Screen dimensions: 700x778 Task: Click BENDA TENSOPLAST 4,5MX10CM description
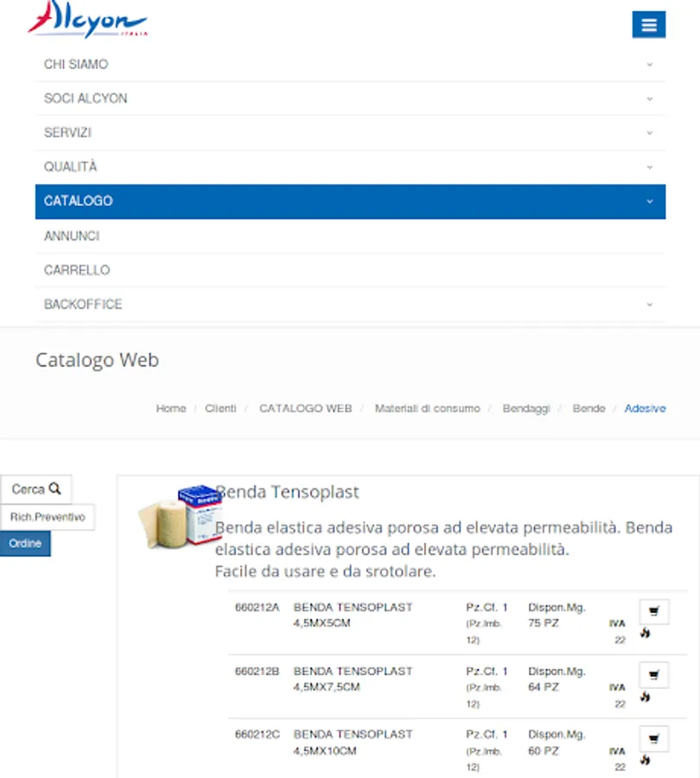(353, 743)
